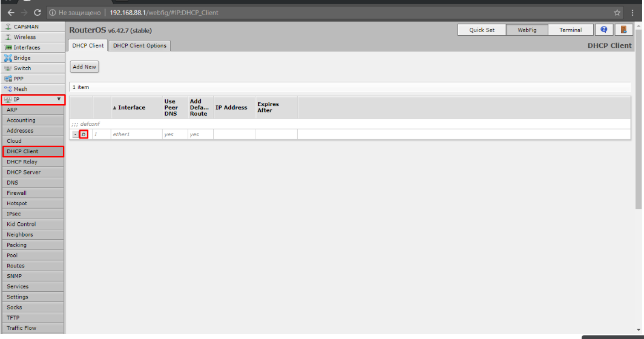Click the Interfaces menu icon
This screenshot has height=339, width=644.
8,47
